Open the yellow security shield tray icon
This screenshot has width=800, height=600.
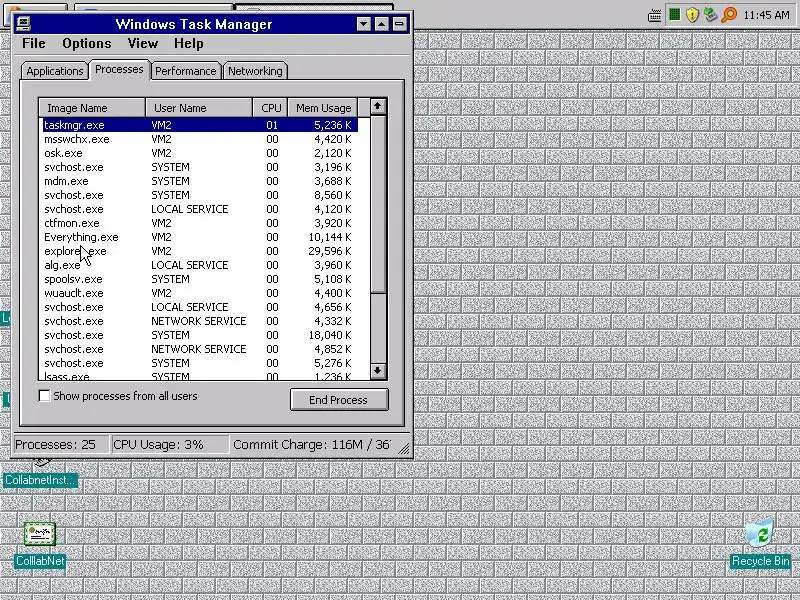(x=692, y=15)
